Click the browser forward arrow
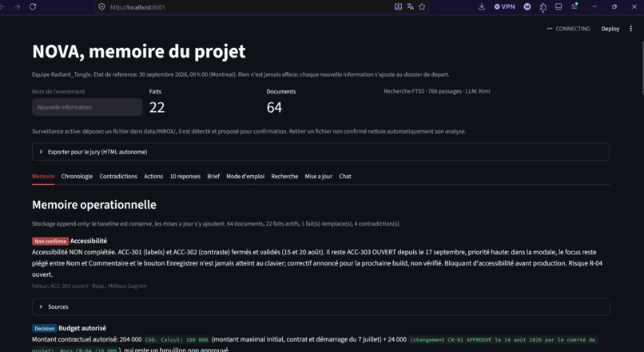 [x=17, y=6]
